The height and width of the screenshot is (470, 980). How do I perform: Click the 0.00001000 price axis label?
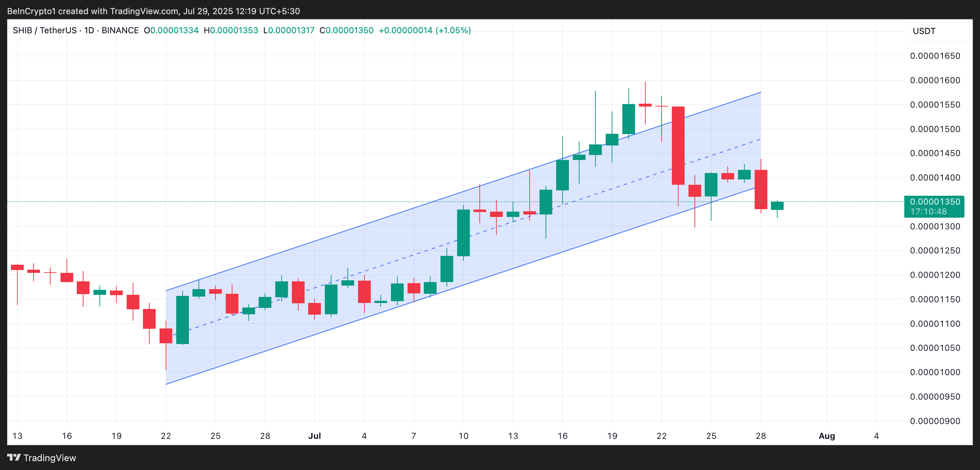[935, 372]
